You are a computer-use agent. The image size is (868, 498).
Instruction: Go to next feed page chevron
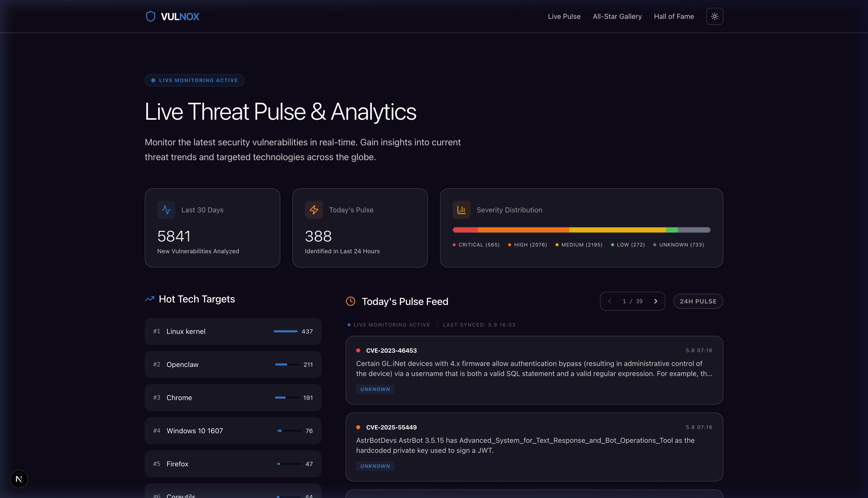tap(656, 301)
